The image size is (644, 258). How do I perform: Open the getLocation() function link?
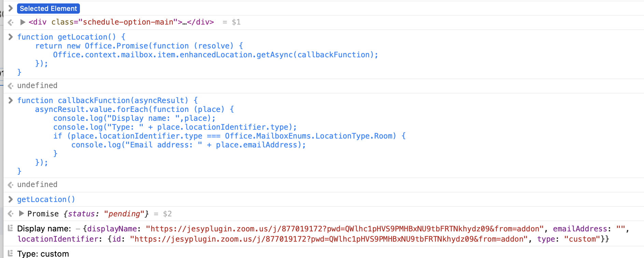pyautogui.click(x=46, y=199)
